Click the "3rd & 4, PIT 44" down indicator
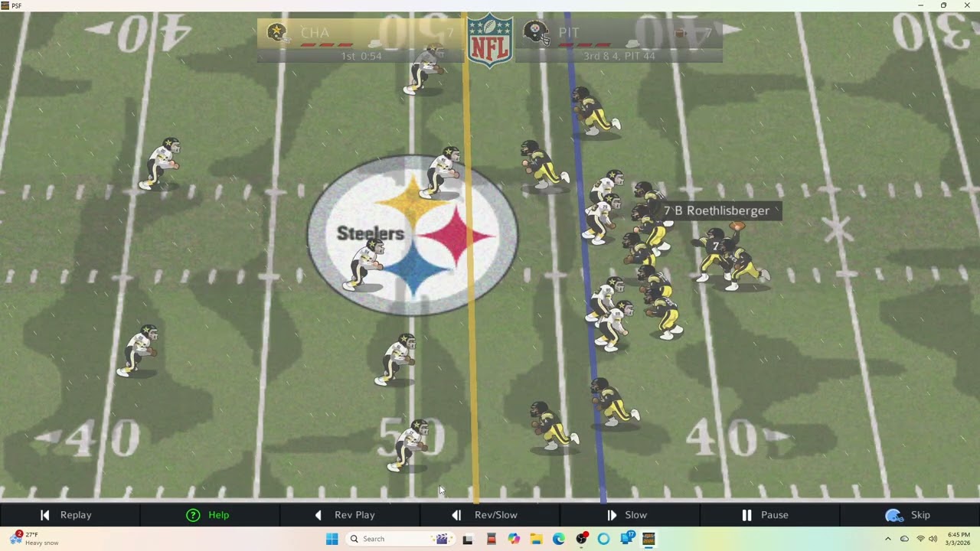 click(x=619, y=56)
